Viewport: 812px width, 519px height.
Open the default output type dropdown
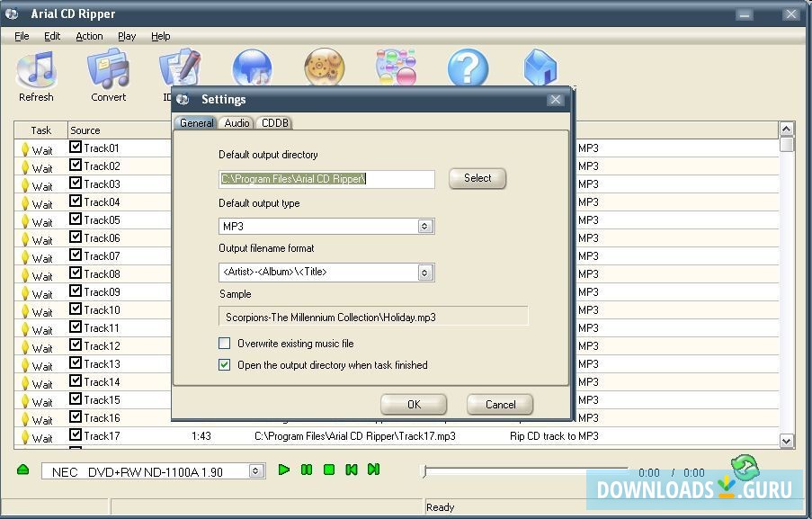pos(425,226)
